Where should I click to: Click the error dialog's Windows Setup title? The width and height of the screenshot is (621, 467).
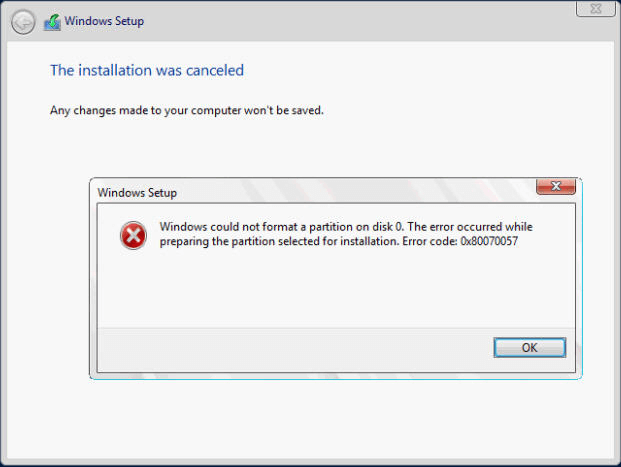click(x=137, y=192)
